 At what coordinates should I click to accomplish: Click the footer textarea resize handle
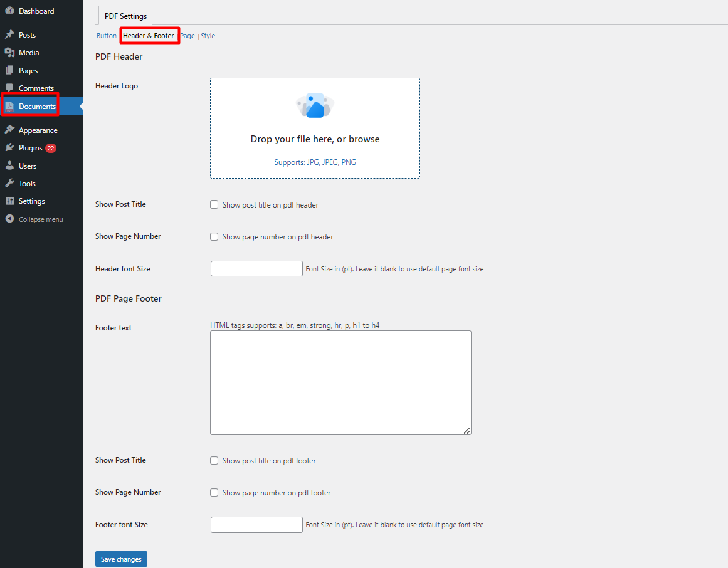pos(467,431)
